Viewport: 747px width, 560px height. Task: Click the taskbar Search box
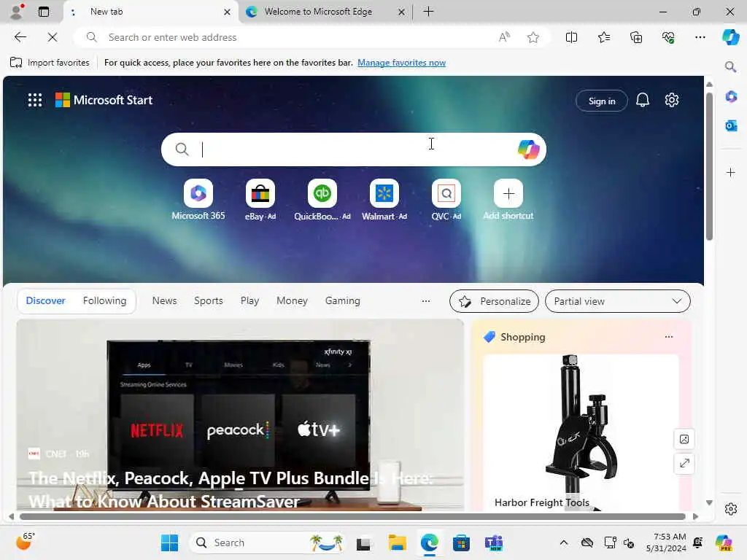267,542
